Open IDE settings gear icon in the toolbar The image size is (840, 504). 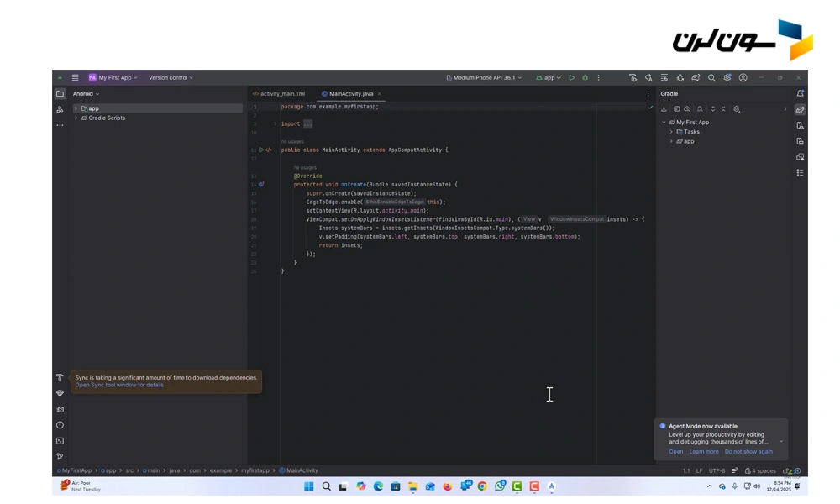click(x=727, y=77)
